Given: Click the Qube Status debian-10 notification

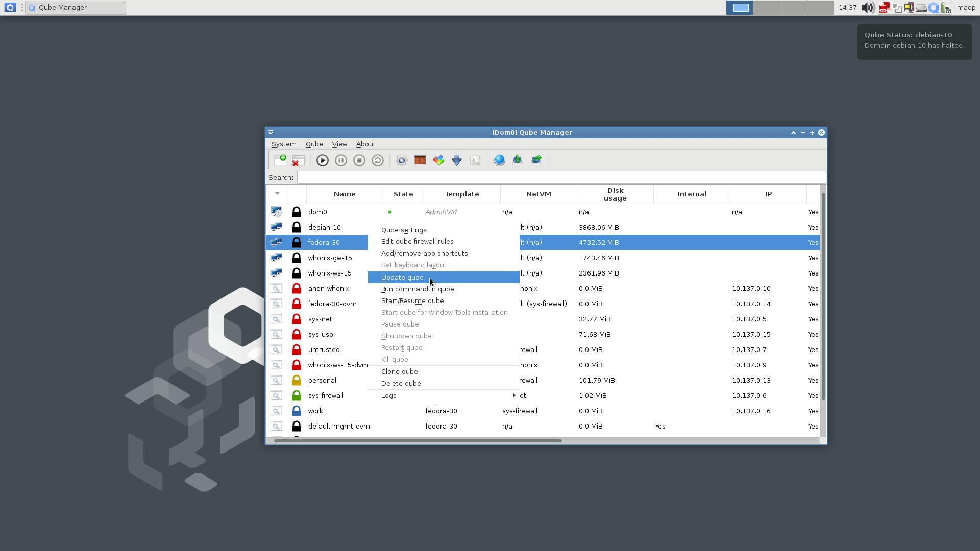Looking at the screenshot, I should [914, 42].
